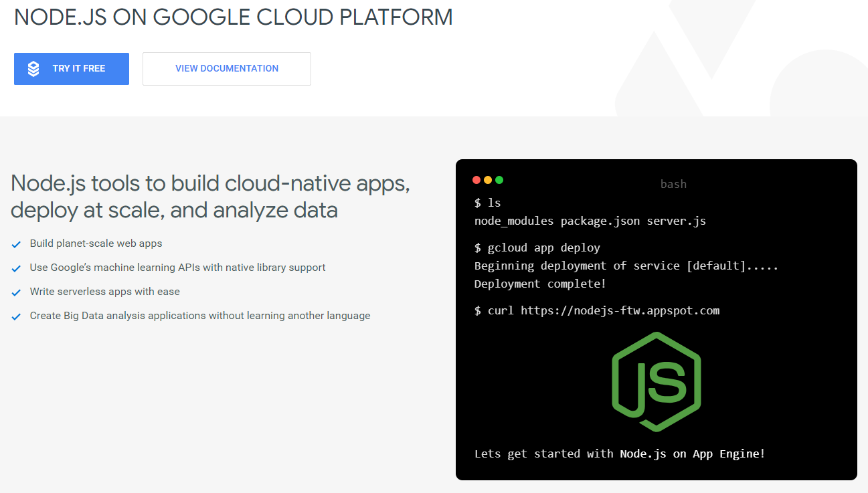Image resolution: width=868 pixels, height=493 pixels.
Task: Click the Deployment complete! line
Action: (x=540, y=284)
